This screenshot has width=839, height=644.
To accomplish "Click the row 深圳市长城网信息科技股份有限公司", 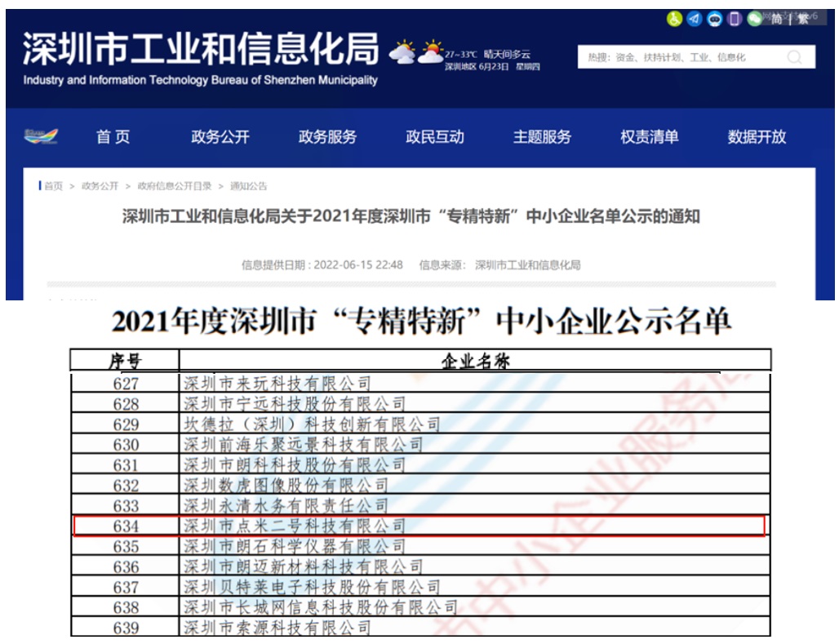I will click(x=420, y=607).
